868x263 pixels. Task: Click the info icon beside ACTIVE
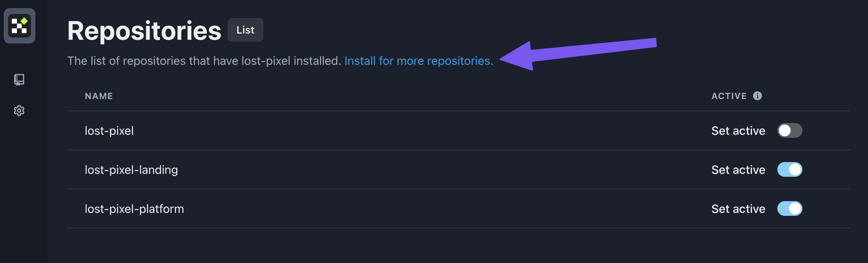tap(757, 96)
